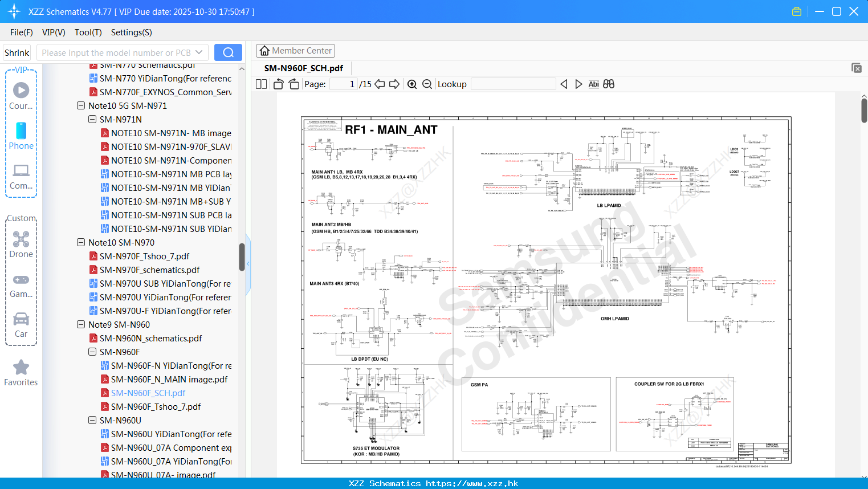Zoom in on the schematic
This screenshot has height=489, width=868.
tap(412, 84)
